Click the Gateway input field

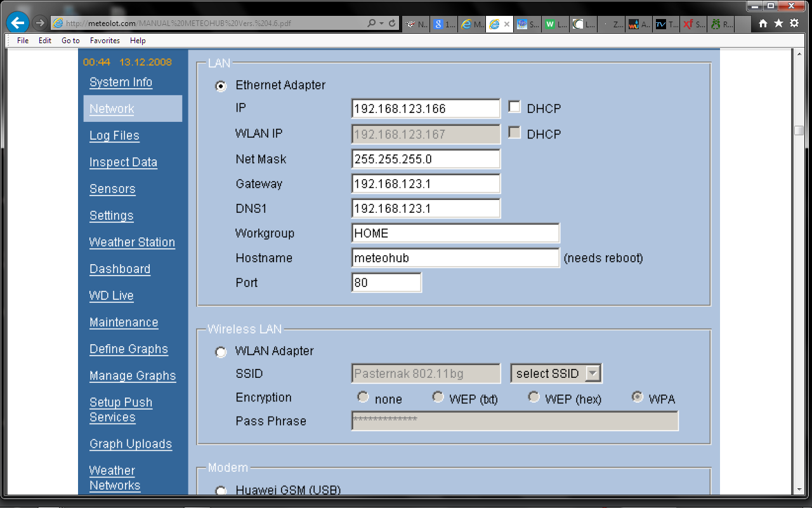click(426, 184)
